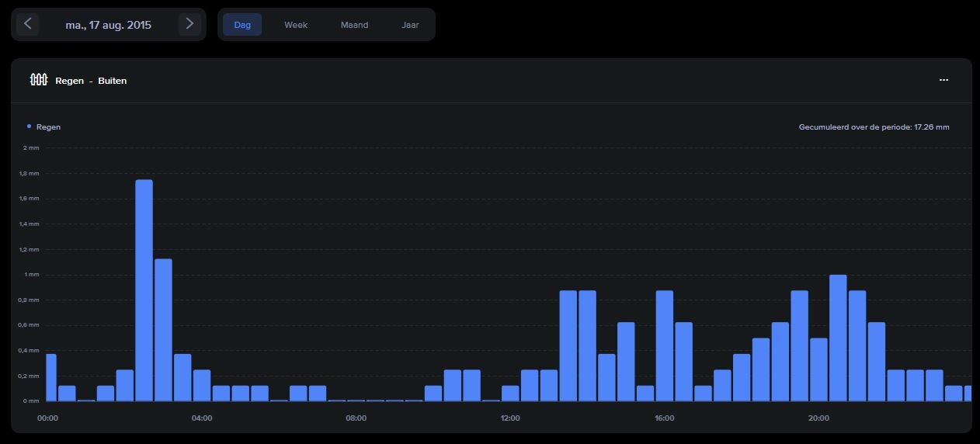The height and width of the screenshot is (444, 980).
Task: Click the rain gauge icon beside Regen - Buiten
Action: coord(39,80)
